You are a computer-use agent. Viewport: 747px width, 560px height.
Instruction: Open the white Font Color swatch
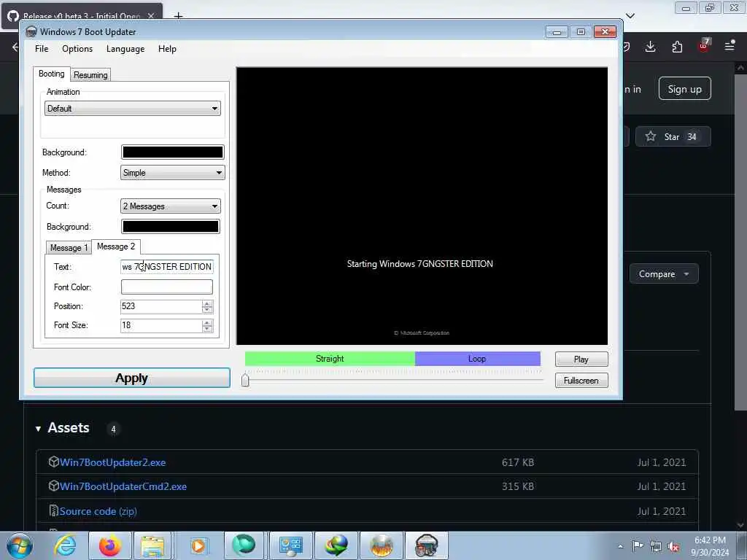(167, 287)
